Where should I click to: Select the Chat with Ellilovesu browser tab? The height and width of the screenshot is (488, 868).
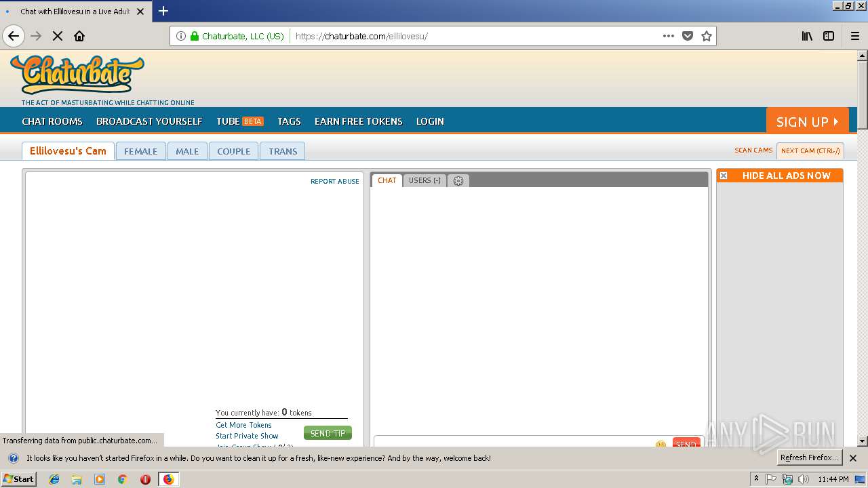[75, 12]
